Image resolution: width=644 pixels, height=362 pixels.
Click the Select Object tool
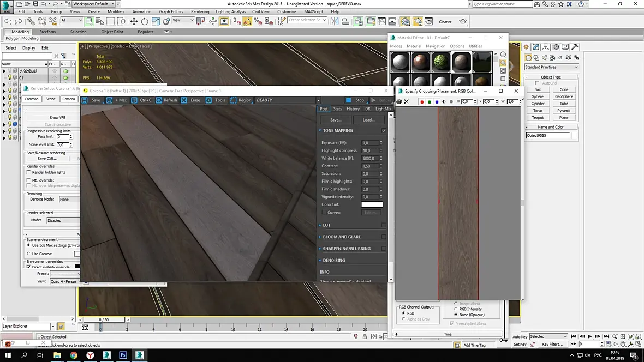point(88,21)
